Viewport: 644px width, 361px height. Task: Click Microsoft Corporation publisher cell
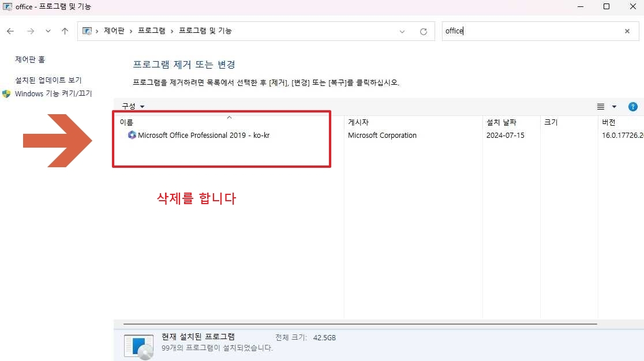pos(382,136)
